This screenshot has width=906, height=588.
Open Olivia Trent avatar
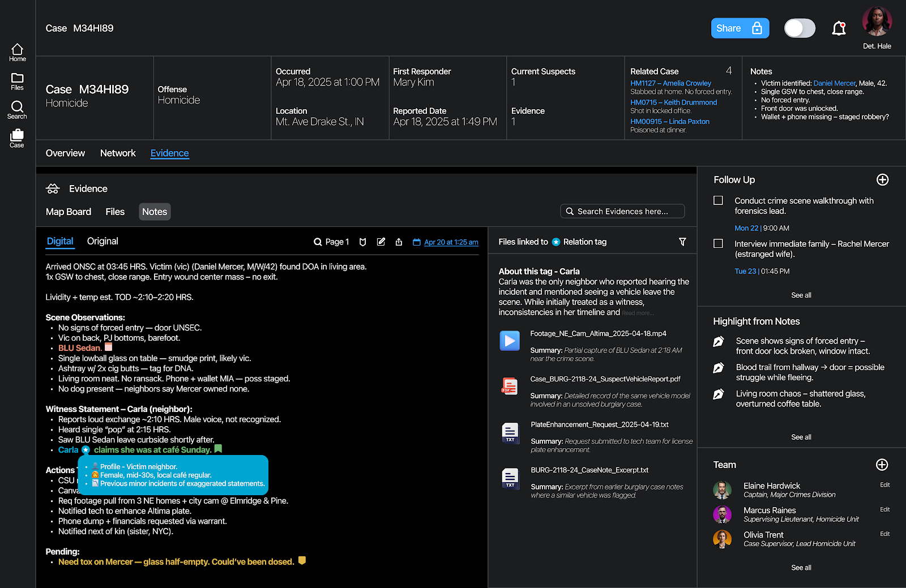(722, 539)
